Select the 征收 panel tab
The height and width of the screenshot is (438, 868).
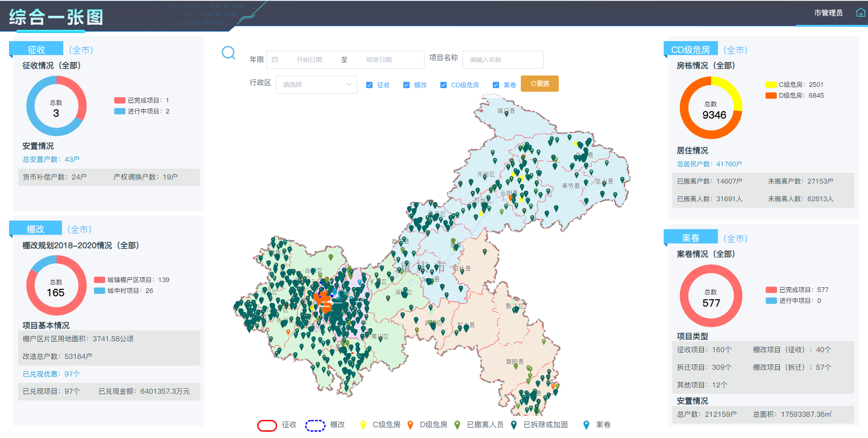[x=36, y=49]
